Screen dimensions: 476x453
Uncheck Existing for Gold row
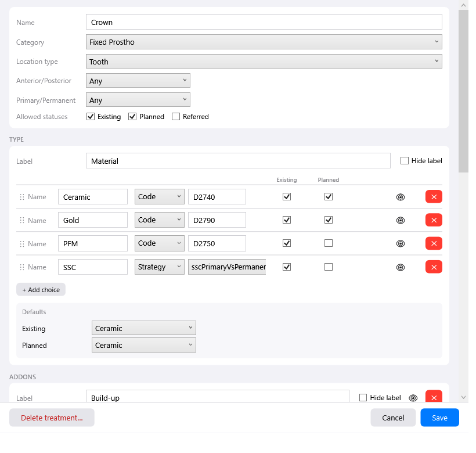(x=287, y=220)
